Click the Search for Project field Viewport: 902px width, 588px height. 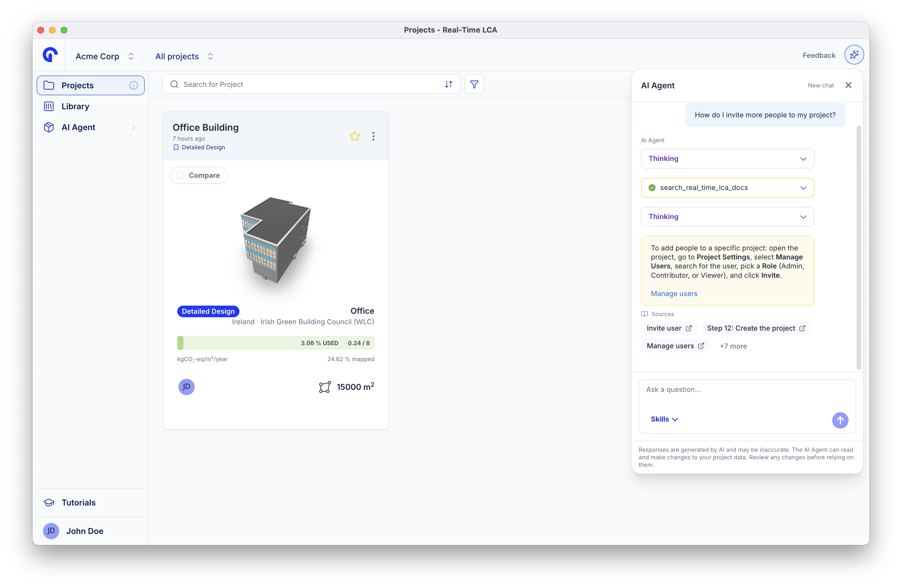coord(311,84)
